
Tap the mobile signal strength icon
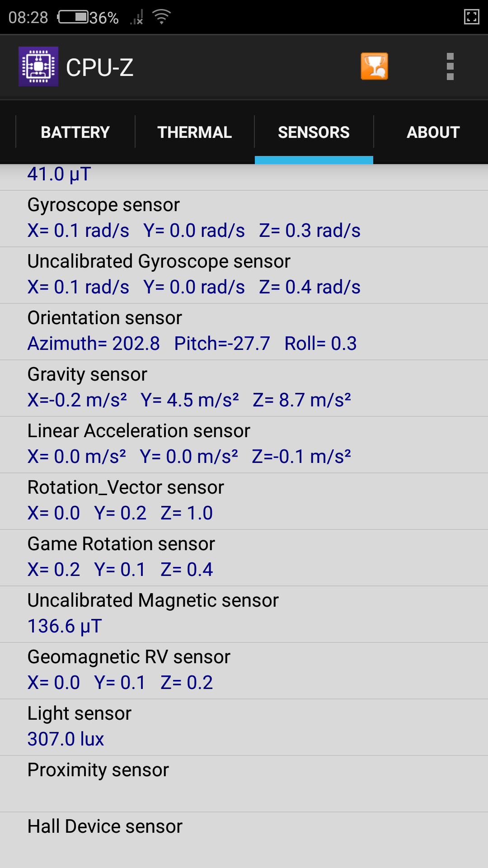136,18
